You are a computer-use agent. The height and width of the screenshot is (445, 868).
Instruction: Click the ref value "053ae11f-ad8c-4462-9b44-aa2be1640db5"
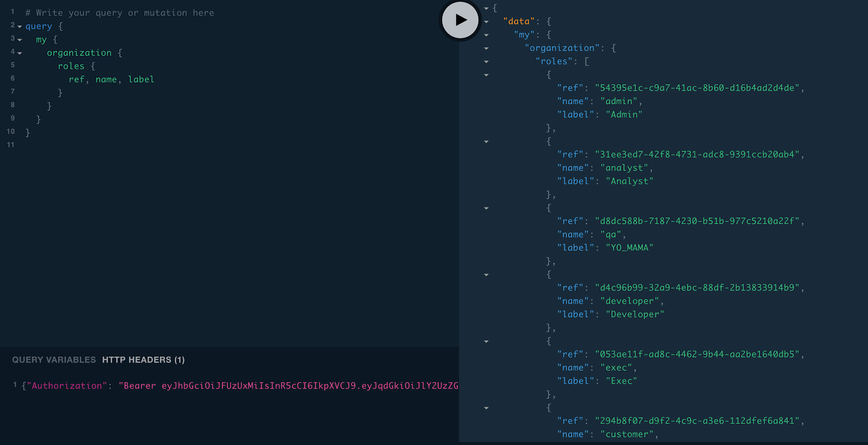698,354
